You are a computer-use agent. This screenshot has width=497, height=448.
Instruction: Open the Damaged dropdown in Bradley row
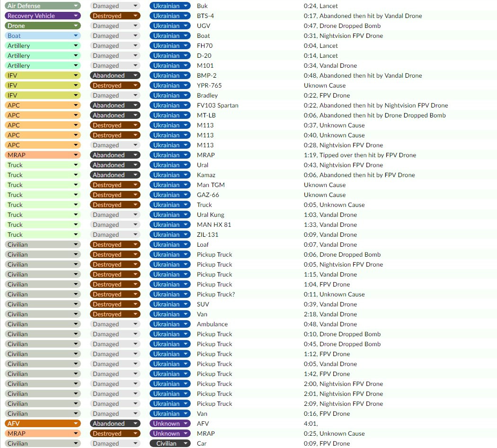click(115, 96)
